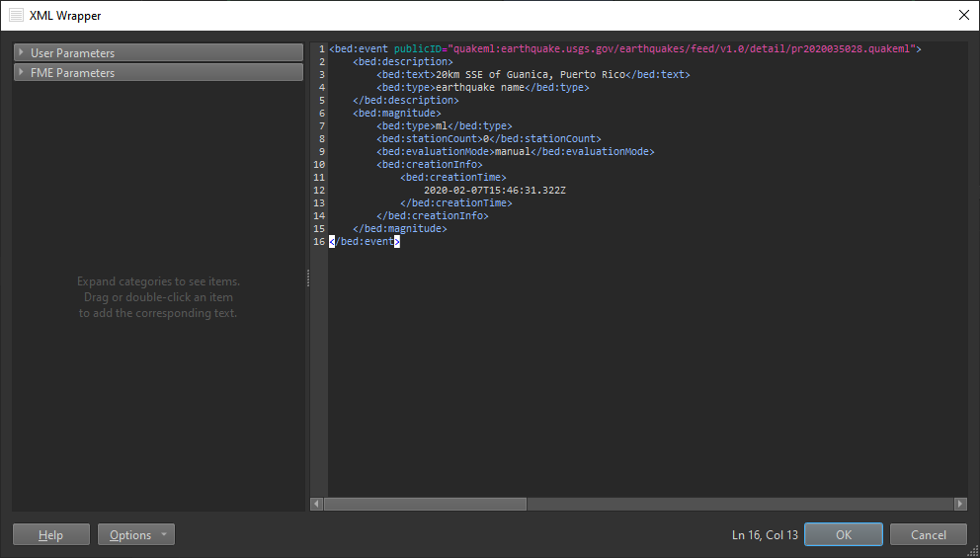Image resolution: width=980 pixels, height=558 pixels.
Task: Open the Options dropdown button
Action: click(x=136, y=535)
